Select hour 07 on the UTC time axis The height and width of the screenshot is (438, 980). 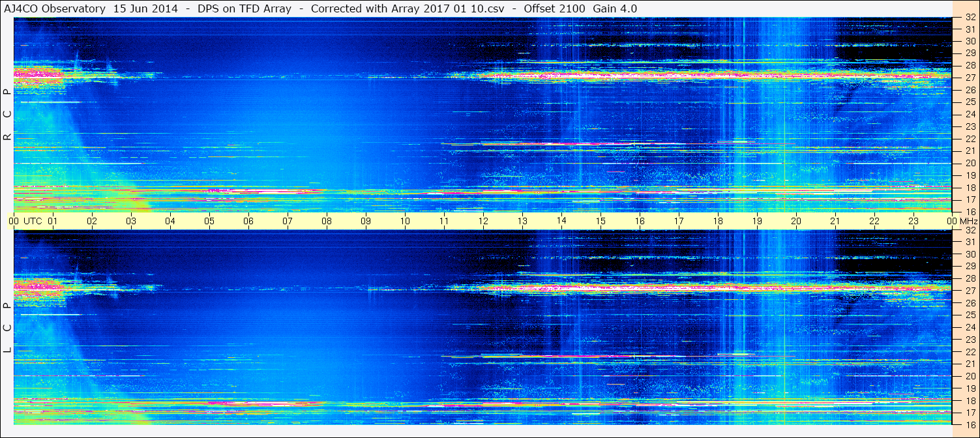coord(288,221)
